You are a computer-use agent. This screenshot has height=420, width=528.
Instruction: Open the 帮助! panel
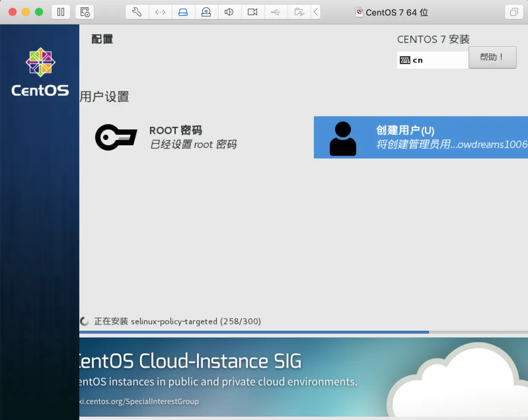493,57
